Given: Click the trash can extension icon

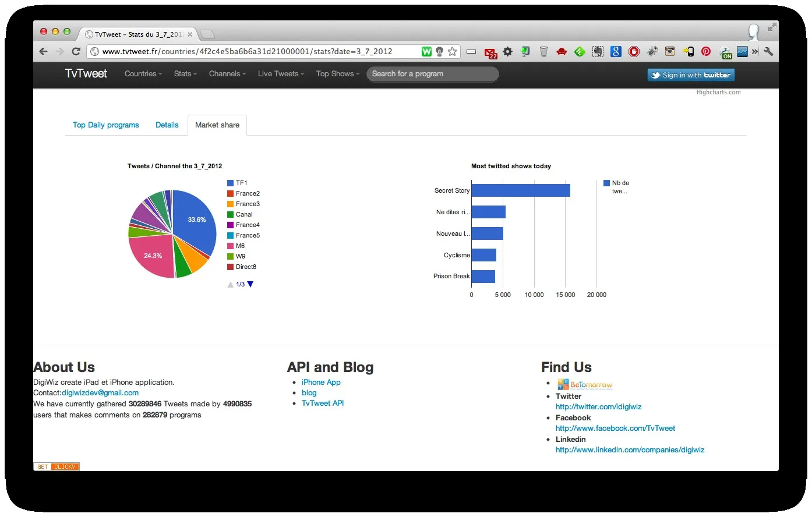Looking at the screenshot, I should 543,51.
